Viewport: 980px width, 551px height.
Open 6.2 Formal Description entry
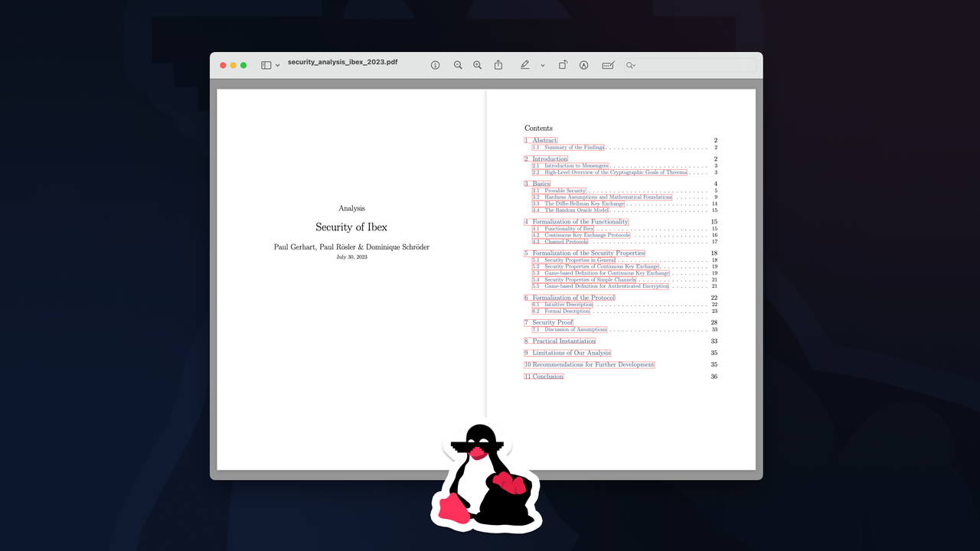tap(561, 311)
